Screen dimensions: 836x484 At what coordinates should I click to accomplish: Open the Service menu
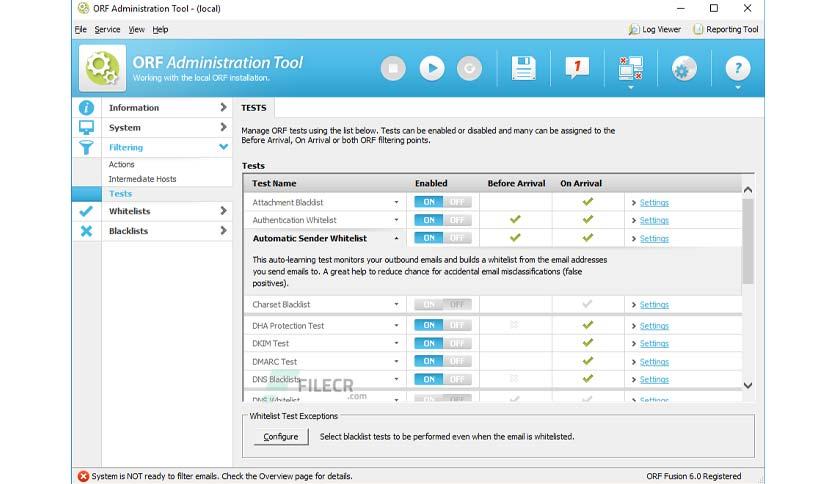107,29
